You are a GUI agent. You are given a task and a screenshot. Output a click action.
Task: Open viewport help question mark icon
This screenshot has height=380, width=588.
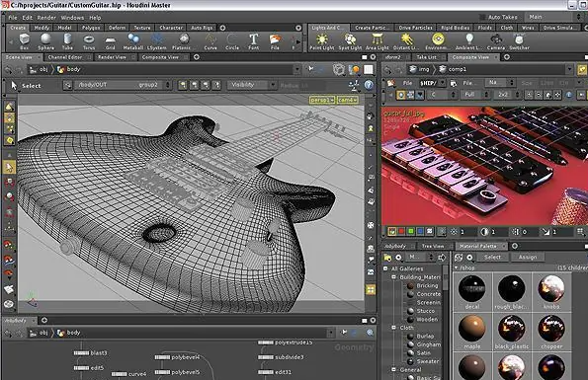click(x=369, y=85)
